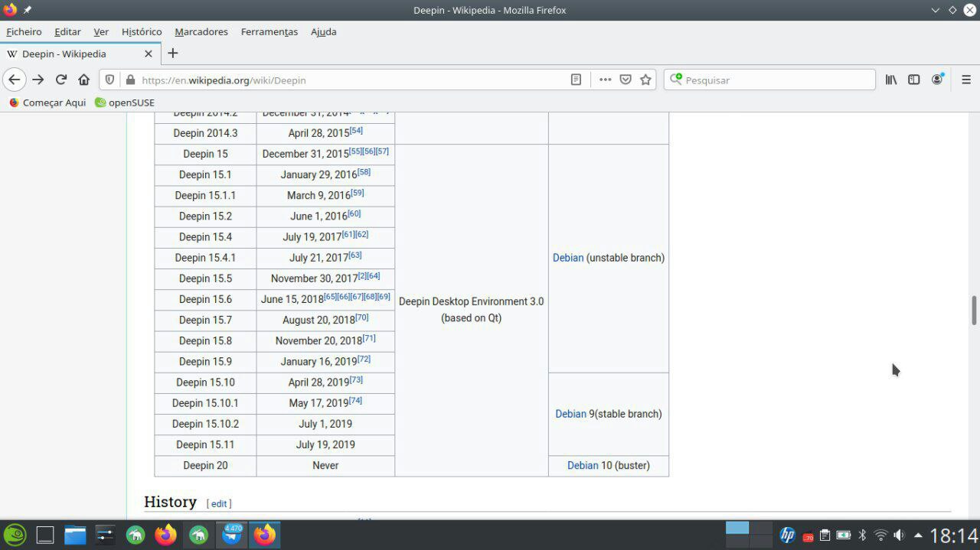Open Firefox Account menu

[x=937, y=80]
